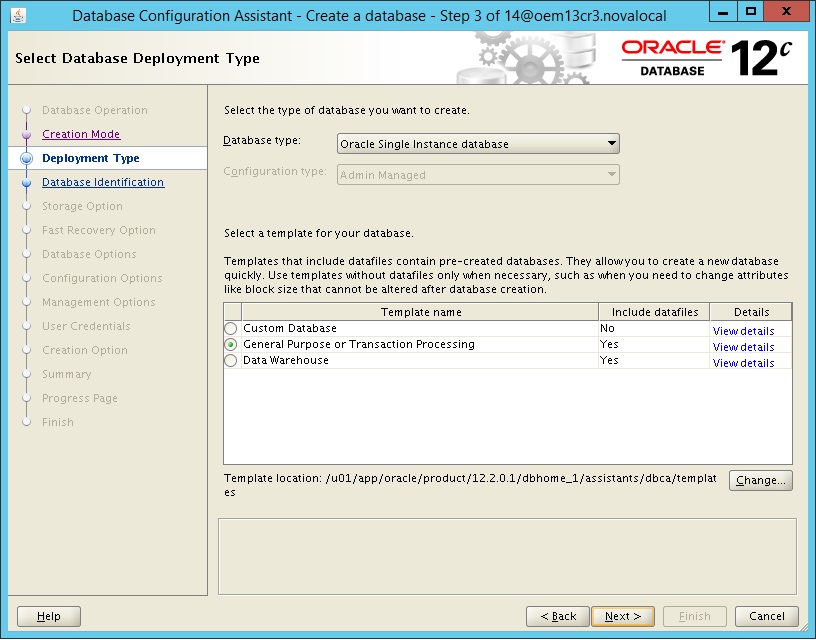Click the disabled Finish button

[x=695, y=617]
